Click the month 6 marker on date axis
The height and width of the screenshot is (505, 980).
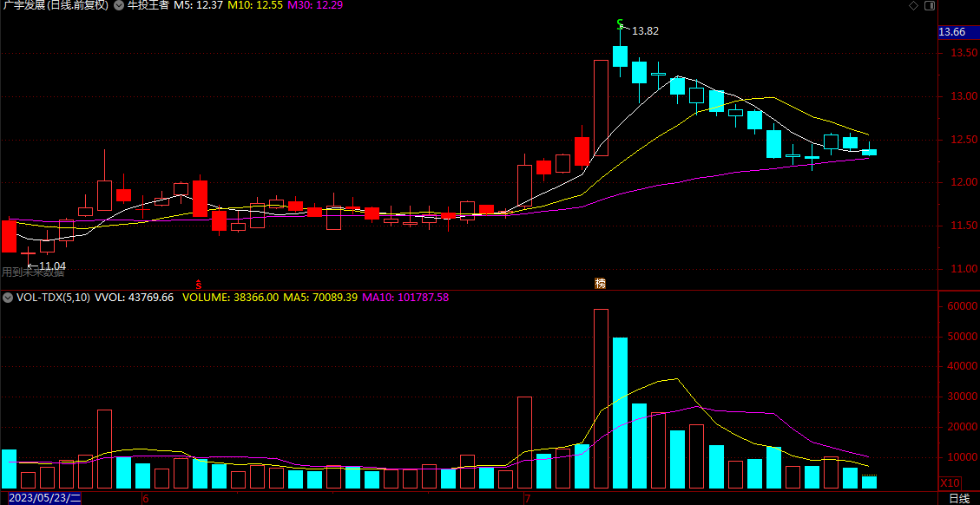click(x=145, y=499)
